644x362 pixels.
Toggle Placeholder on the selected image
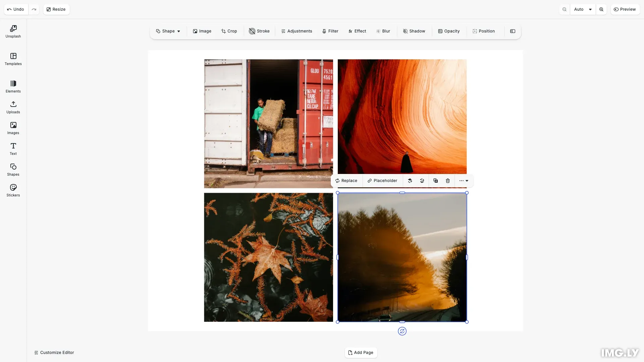(x=382, y=181)
